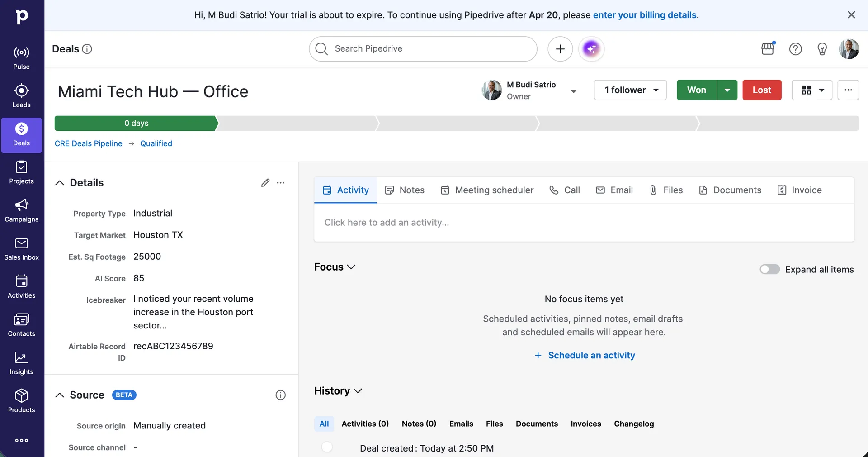The width and height of the screenshot is (868, 457).
Task: Click the Qualified stage on the pipeline bar
Action: [156, 143]
